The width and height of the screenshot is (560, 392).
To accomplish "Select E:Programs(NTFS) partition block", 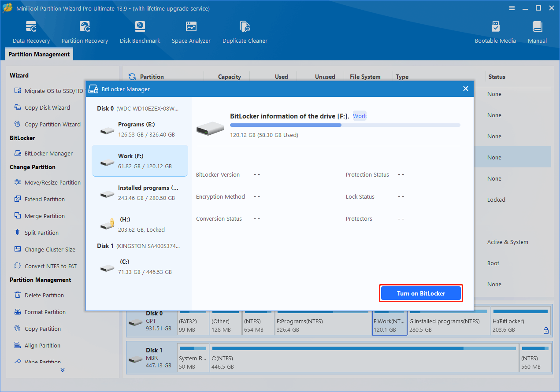I will (323, 322).
